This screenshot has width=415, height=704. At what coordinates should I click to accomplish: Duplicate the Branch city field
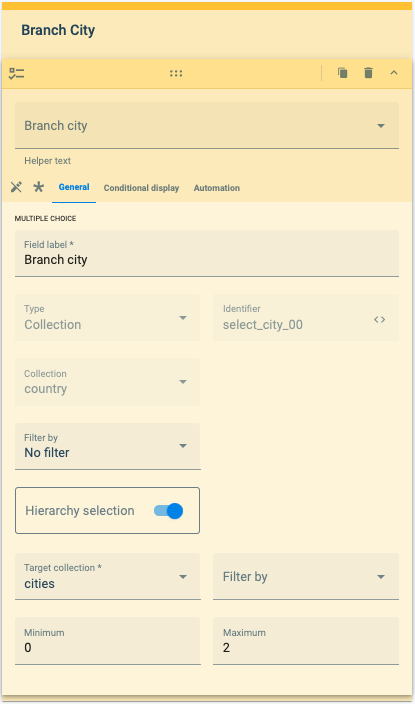[x=343, y=73]
